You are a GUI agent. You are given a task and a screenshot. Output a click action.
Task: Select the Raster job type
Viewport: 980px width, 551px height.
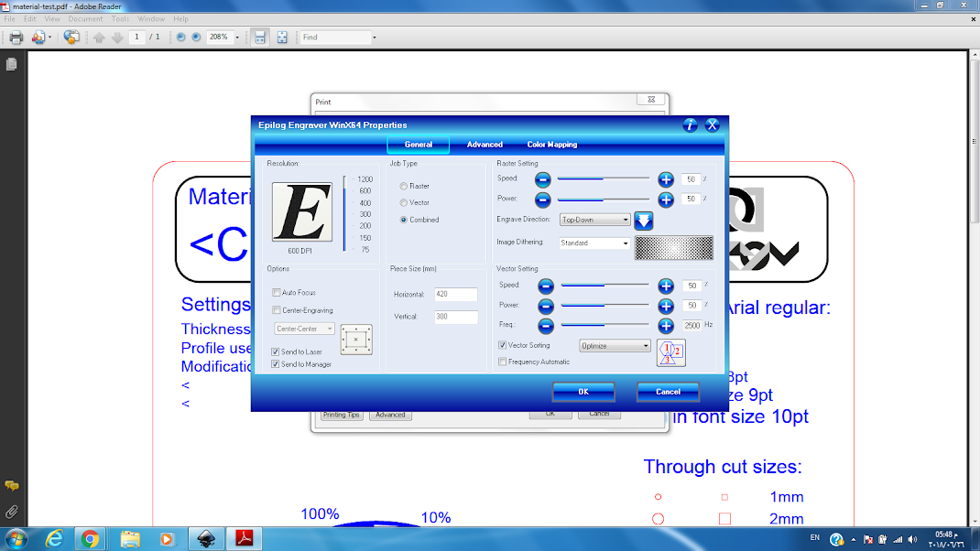404,186
